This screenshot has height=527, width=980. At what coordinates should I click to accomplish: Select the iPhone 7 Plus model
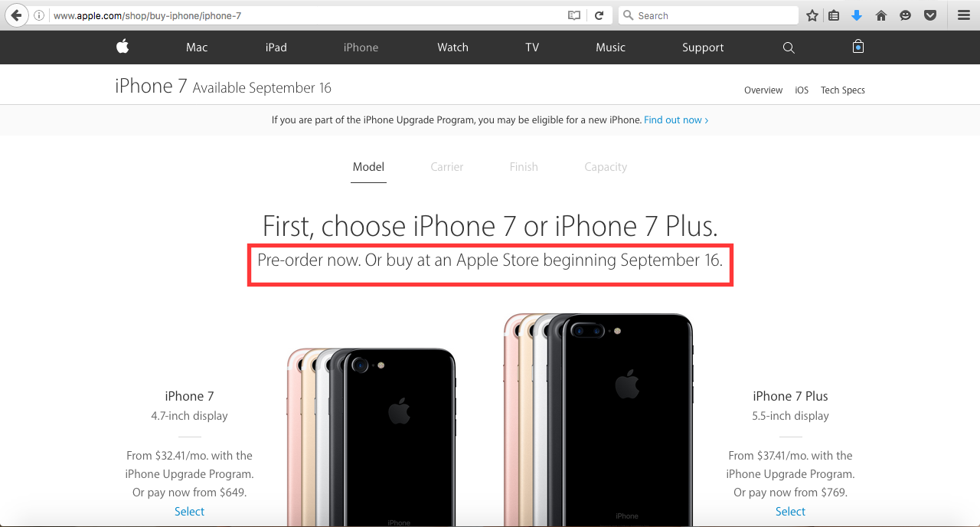(x=790, y=512)
